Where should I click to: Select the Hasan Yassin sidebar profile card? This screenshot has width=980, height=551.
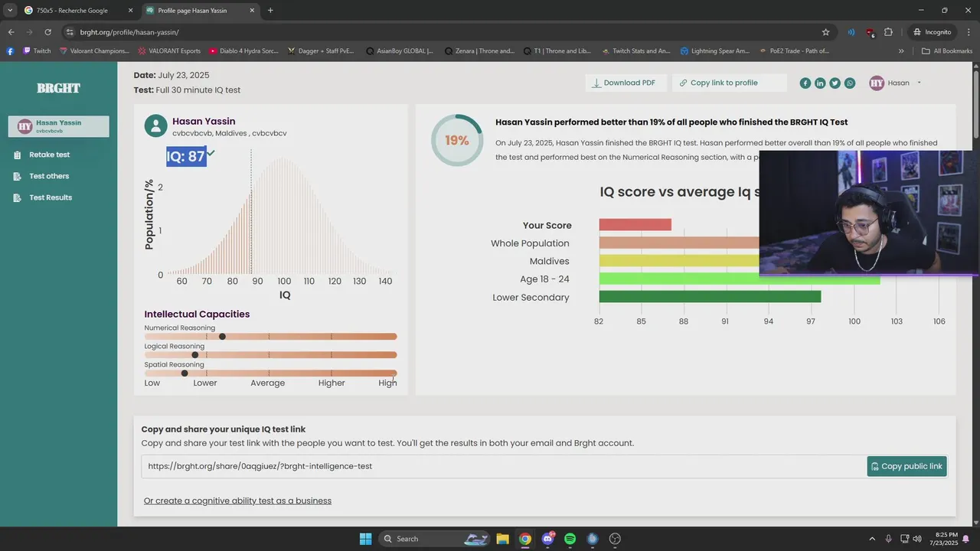58,126
